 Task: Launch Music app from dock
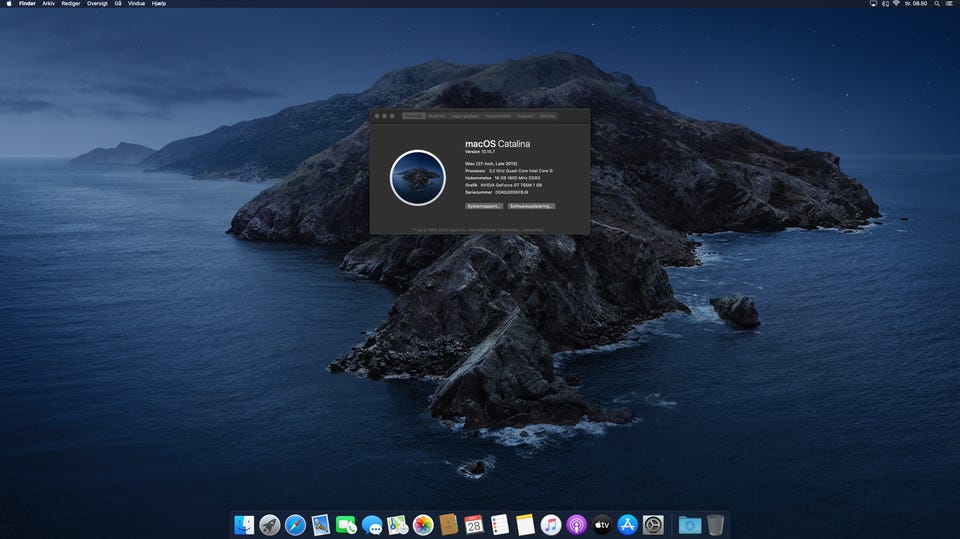pos(551,525)
